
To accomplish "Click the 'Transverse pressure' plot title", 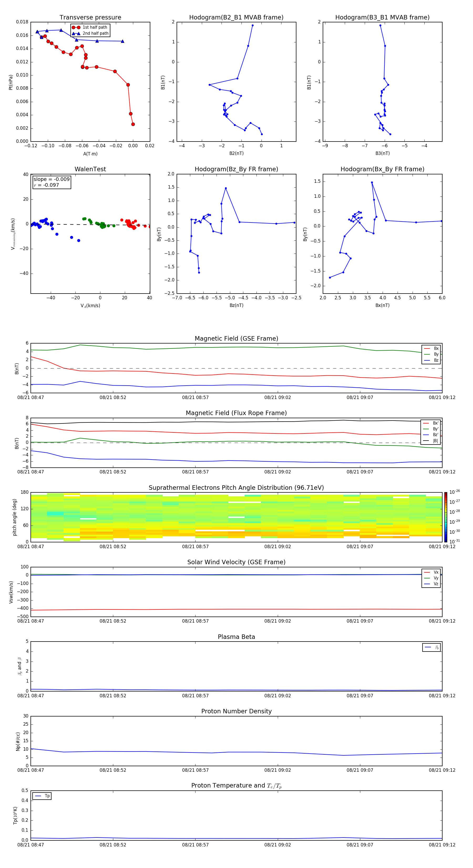I will click(90, 18).
